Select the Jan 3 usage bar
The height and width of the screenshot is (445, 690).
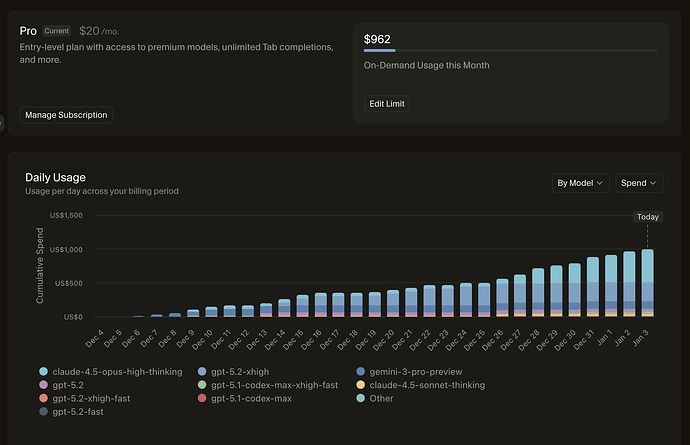[647, 283]
